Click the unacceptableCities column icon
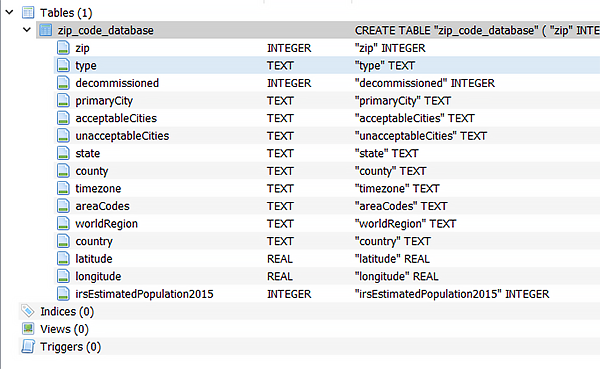Screen dimensions: 600x369 tap(63, 136)
